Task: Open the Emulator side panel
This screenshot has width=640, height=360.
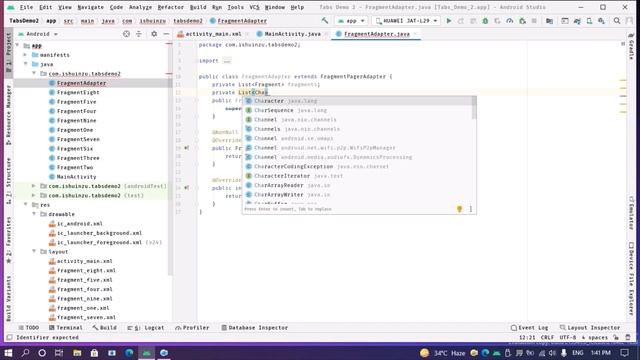Action: (x=631, y=213)
